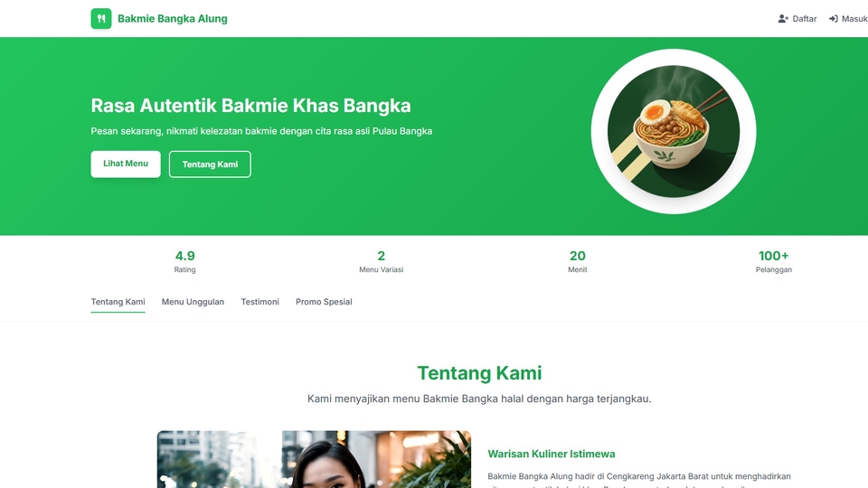Click the noodle bowl hero image
The image size is (868, 488).
tap(673, 131)
